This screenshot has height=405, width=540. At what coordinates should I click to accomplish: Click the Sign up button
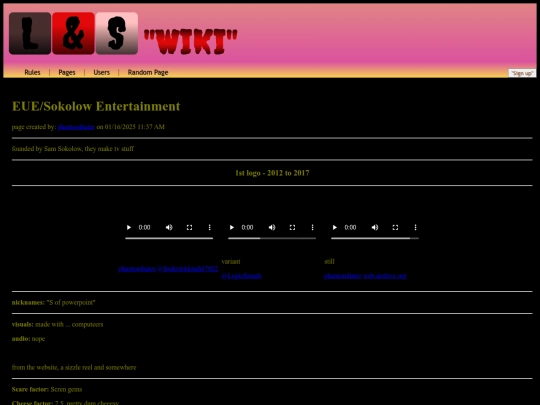522,73
